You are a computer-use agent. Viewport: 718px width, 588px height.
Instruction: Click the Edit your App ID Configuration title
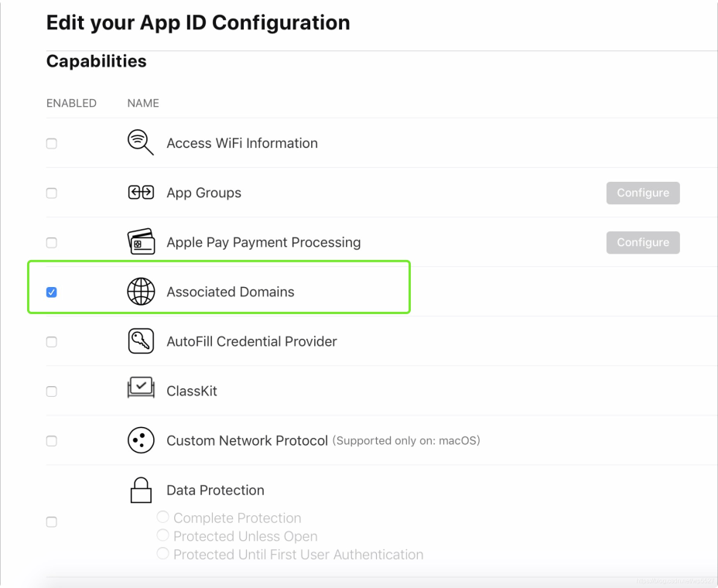pos(198,23)
